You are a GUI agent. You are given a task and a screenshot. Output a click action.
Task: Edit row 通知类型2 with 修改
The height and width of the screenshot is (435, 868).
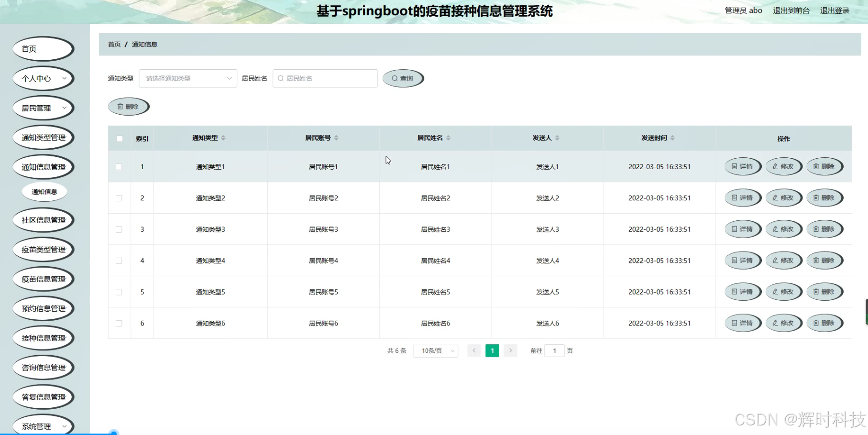[783, 198]
